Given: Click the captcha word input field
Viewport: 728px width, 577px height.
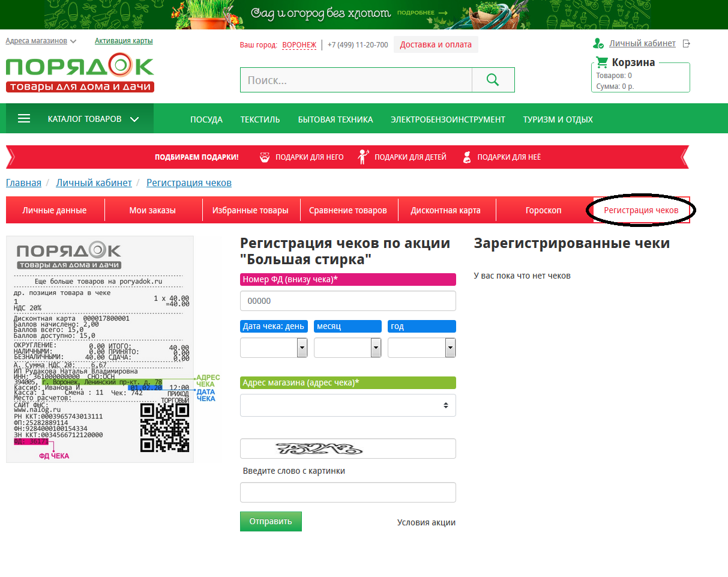Looking at the screenshot, I should 348,492.
